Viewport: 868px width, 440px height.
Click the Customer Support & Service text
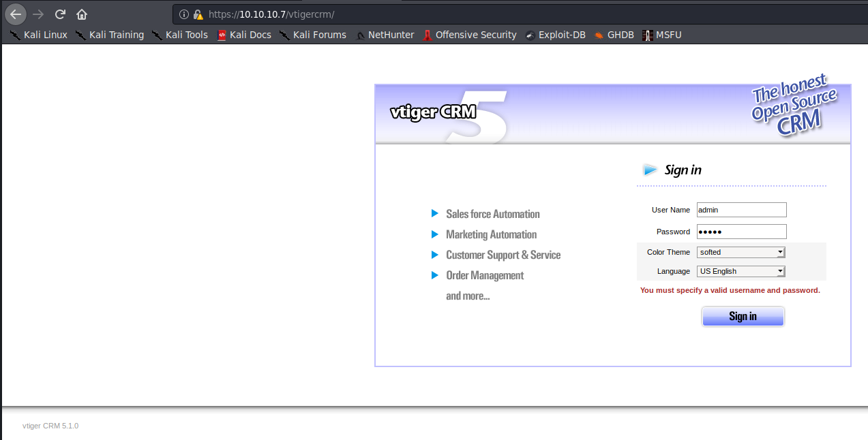click(x=503, y=255)
